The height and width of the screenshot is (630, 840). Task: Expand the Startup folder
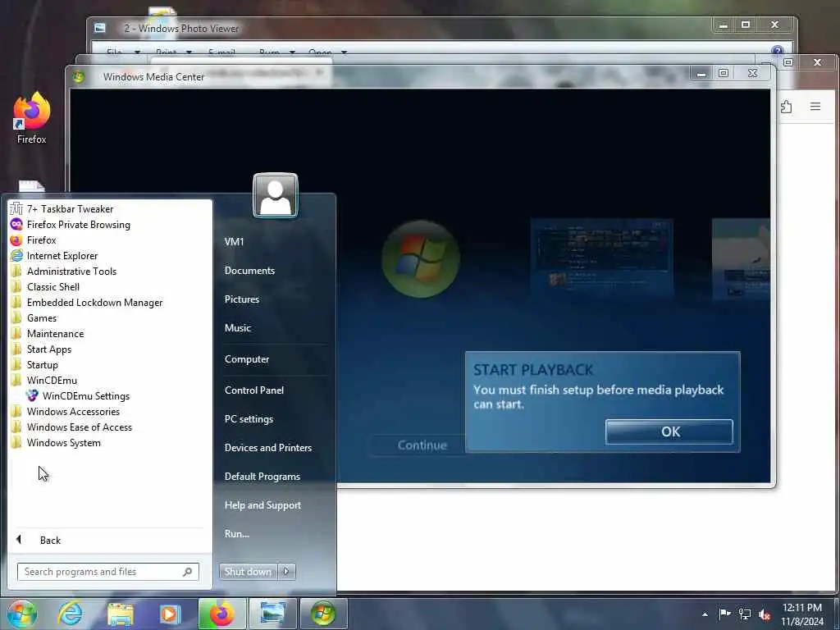tap(34, 364)
